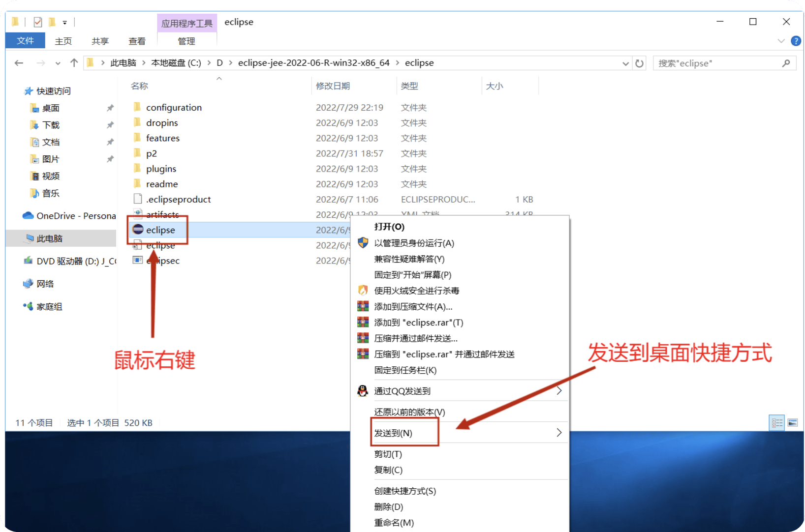
Task: Click 此电脑 in the breadcrumb path
Action: [123, 63]
